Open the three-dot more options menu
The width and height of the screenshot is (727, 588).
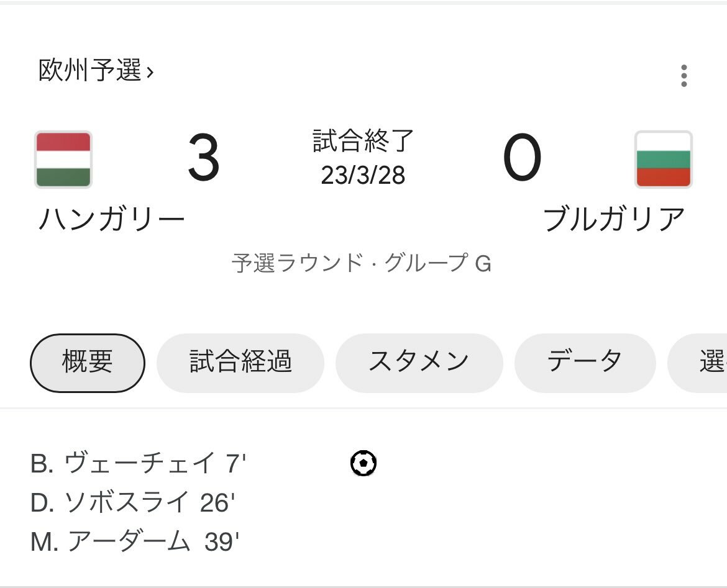coord(684,76)
